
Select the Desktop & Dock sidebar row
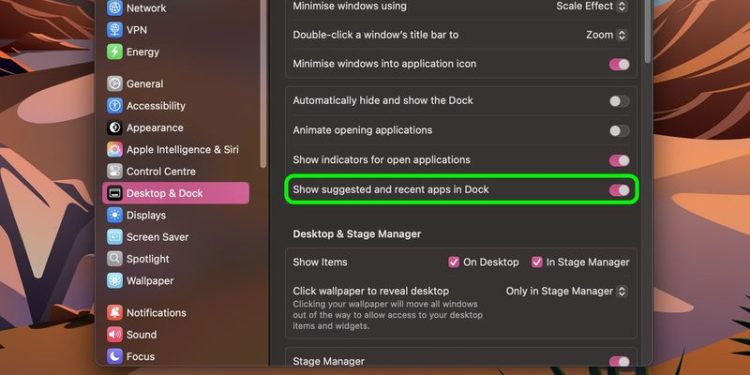click(x=176, y=193)
